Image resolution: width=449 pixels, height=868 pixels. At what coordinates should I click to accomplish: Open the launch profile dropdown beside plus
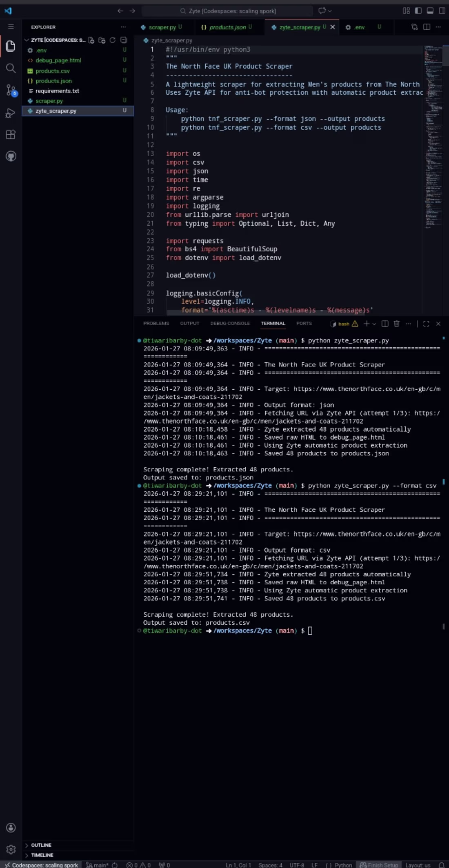click(x=374, y=324)
